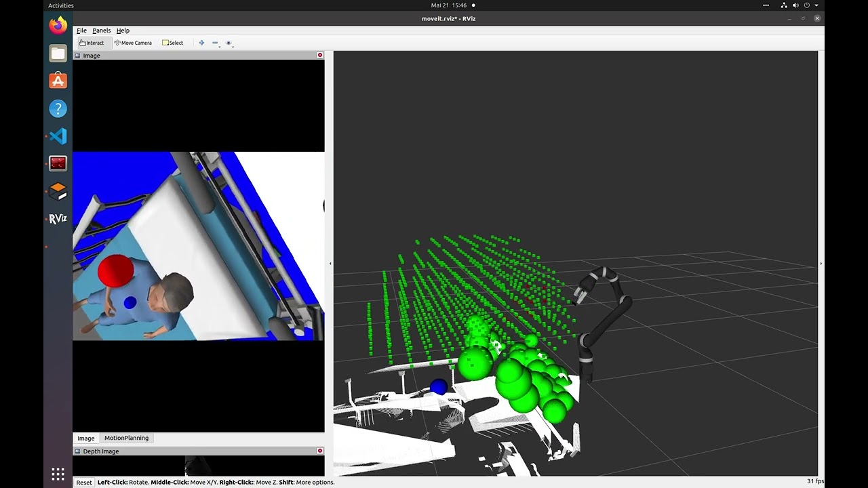868x488 pixels.
Task: Switch to the MotionPlanning tab
Action: click(126, 438)
